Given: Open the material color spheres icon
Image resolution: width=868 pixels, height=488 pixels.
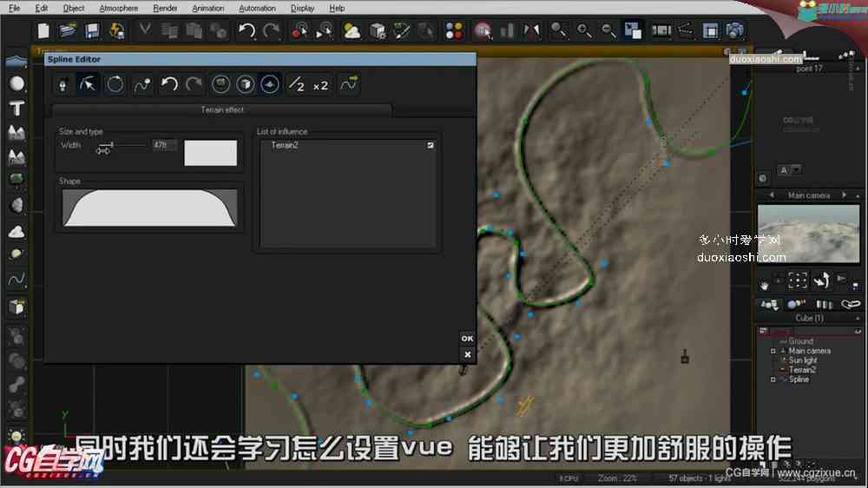Looking at the screenshot, I should 454,31.
